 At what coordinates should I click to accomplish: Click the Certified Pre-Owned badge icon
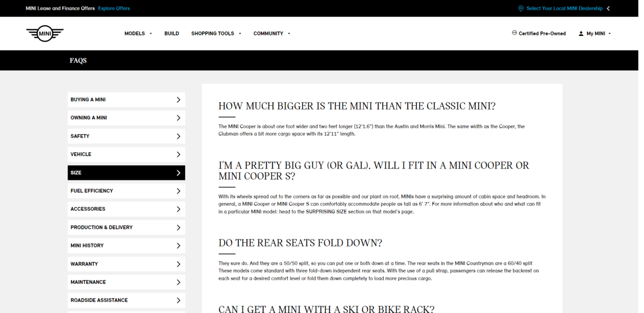pos(515,33)
